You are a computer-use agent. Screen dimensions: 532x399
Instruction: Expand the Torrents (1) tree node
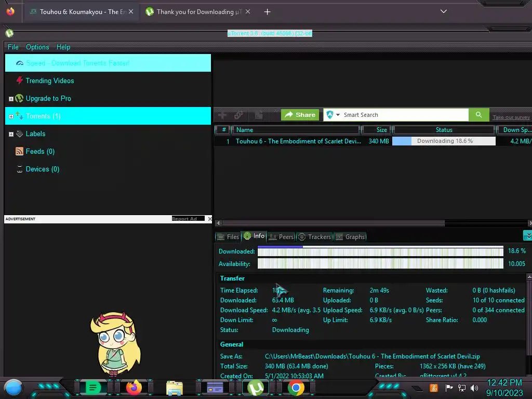click(11, 116)
